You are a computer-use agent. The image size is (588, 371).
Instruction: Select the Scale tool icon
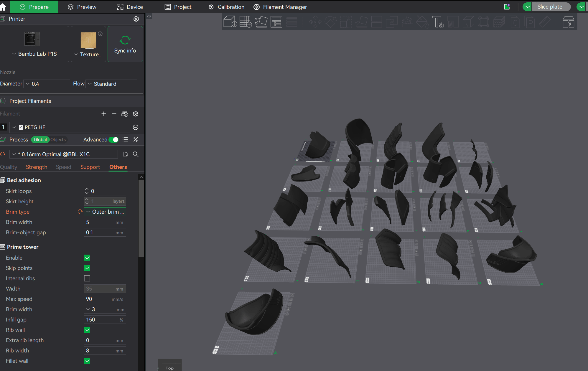coord(346,22)
